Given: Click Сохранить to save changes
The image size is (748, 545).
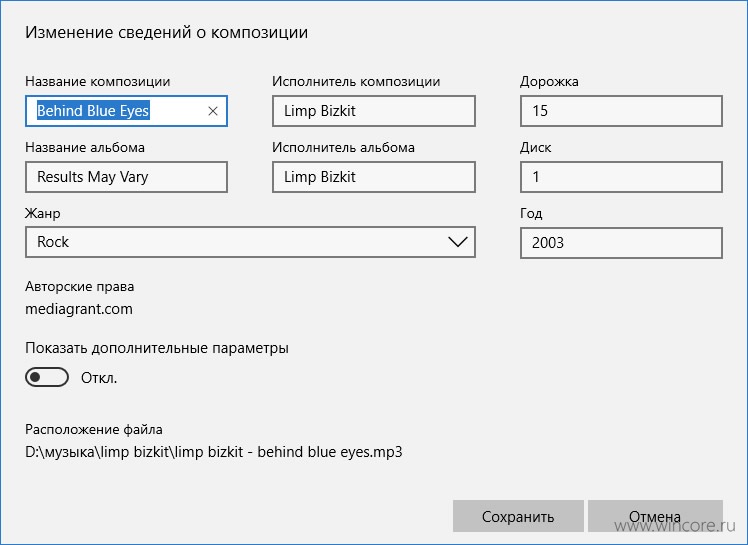Looking at the screenshot, I should pyautogui.click(x=518, y=516).
